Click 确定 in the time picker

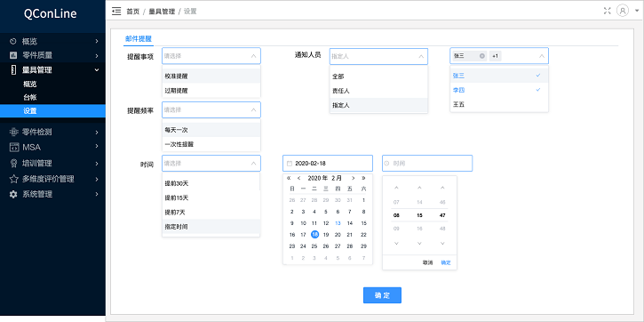coord(446,262)
